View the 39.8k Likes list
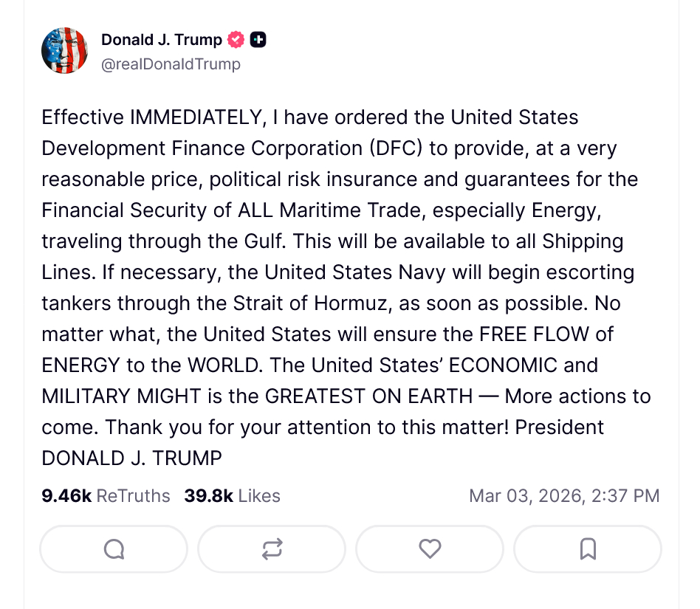700x609 pixels. (232, 495)
